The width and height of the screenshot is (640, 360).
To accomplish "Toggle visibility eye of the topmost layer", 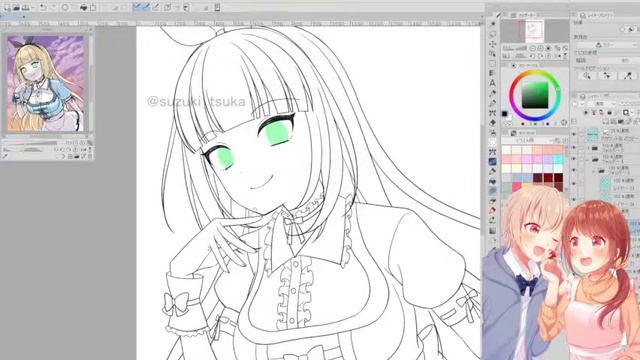I will click(x=574, y=134).
